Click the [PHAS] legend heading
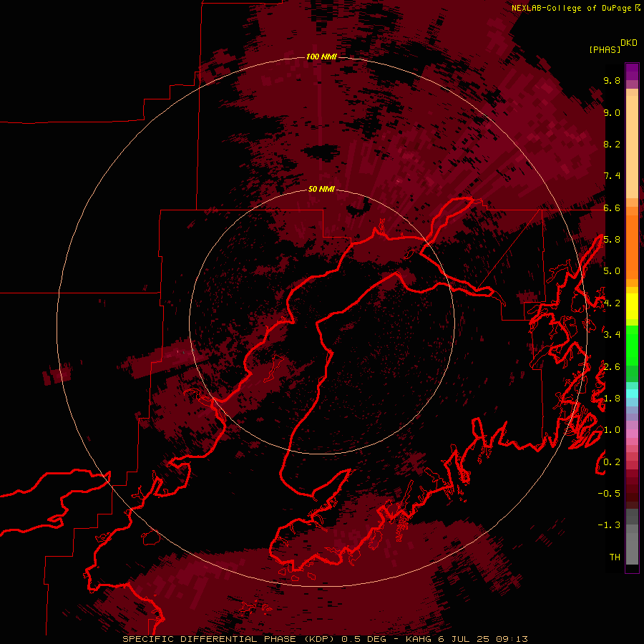This screenshot has width=644, height=644. 605,49
